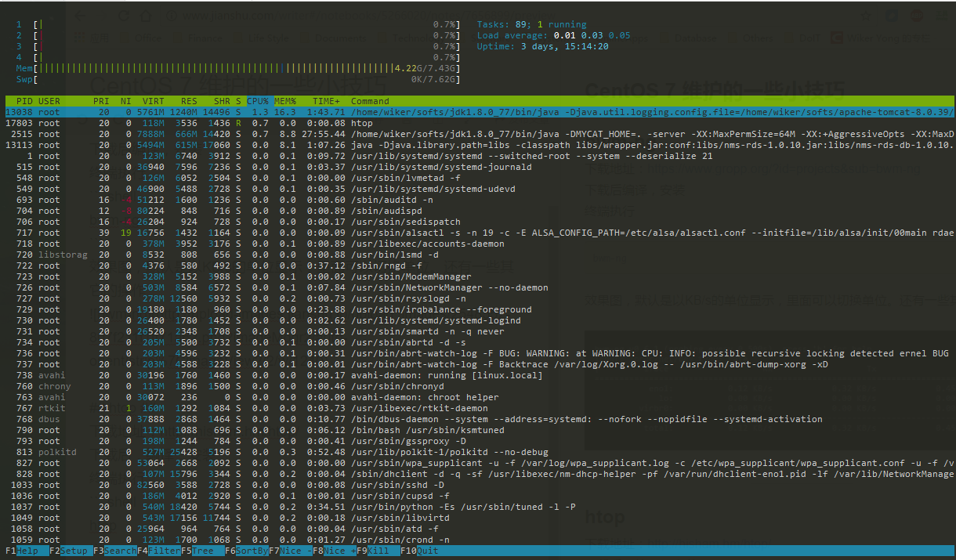
Task: Select the MYCAT java process PID 2515
Action: coord(478,134)
